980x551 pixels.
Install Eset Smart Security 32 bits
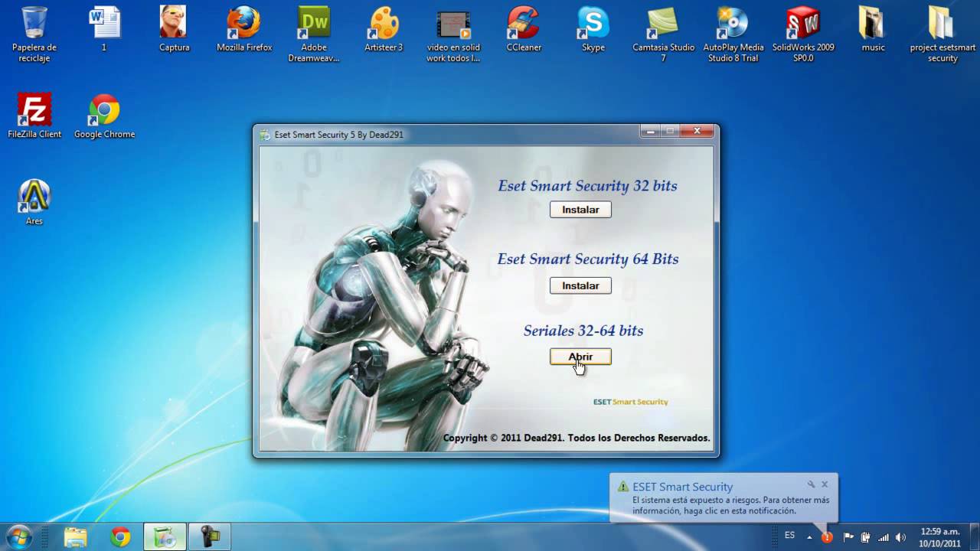[580, 209]
